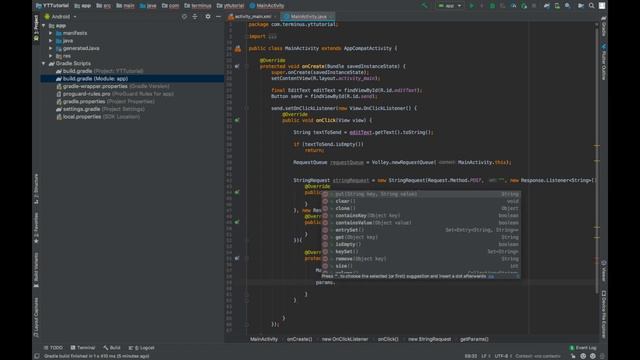640x360 pixels.
Task: Choose isEmpty() from completion popup
Action: point(420,244)
